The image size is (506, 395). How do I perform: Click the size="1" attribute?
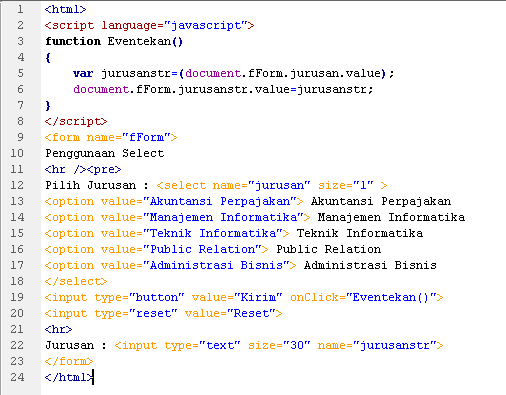click(x=346, y=185)
